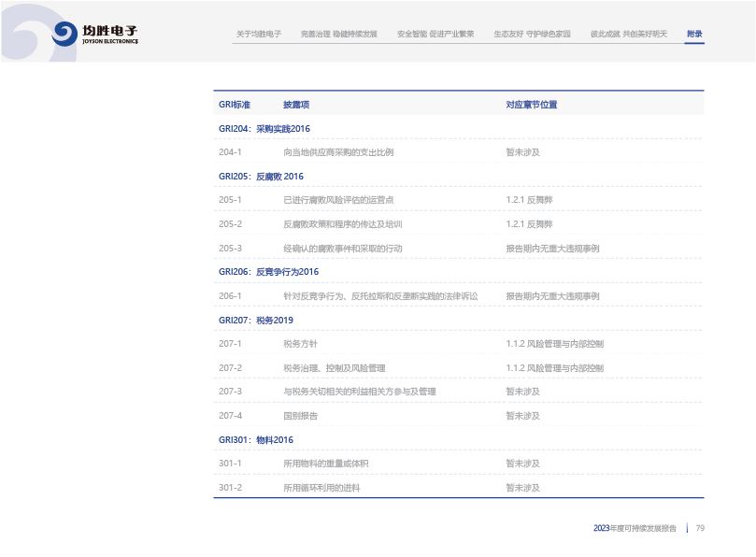Select the GRI205：反腐败 2016 section heading
756x557 pixels.
pyautogui.click(x=262, y=177)
